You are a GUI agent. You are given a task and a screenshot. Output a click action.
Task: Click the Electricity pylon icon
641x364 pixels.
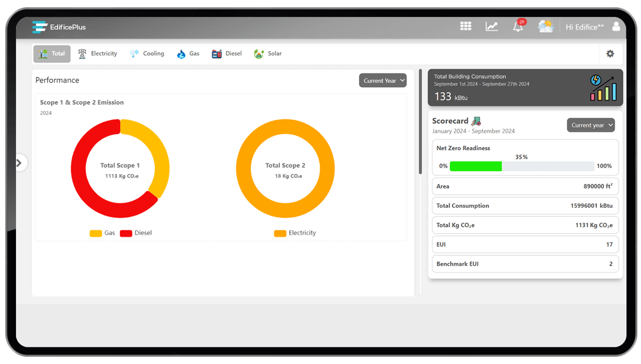82,54
